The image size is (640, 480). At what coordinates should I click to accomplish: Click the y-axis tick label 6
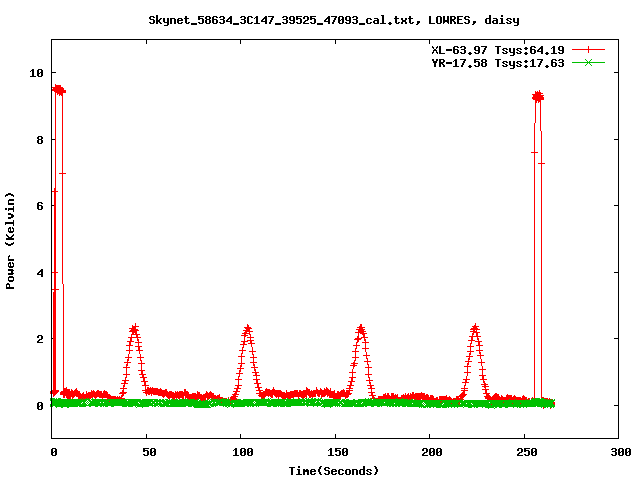(x=40, y=206)
